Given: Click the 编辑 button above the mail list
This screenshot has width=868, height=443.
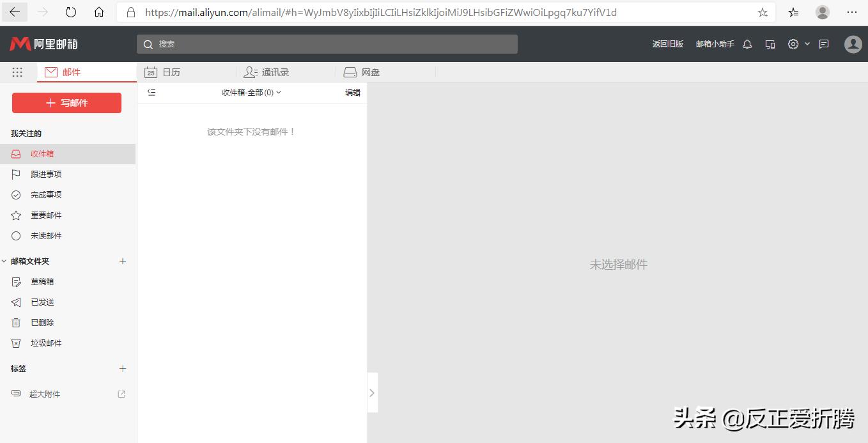Looking at the screenshot, I should click(x=352, y=92).
